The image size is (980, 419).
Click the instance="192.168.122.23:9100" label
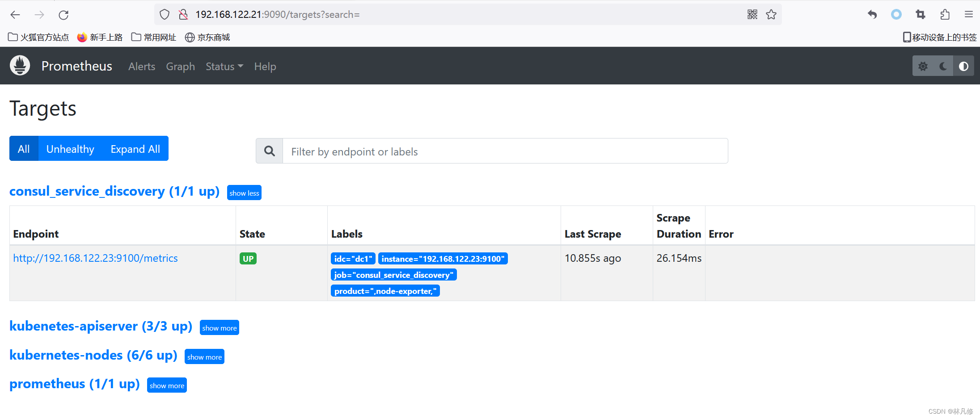pos(443,259)
